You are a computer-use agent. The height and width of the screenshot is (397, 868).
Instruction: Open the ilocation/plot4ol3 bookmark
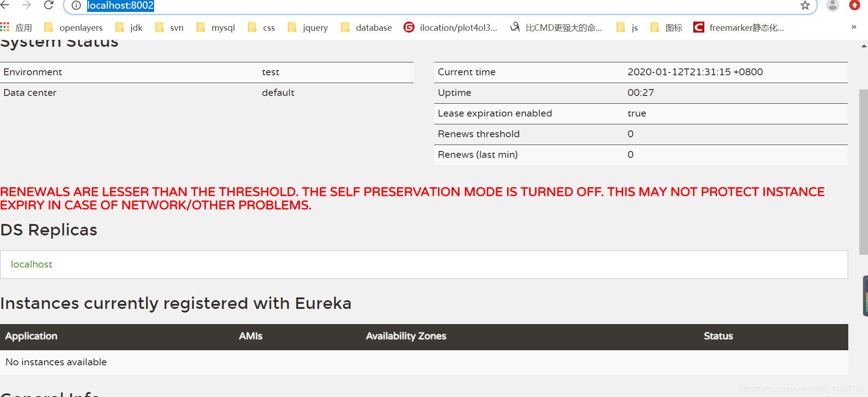[x=450, y=28]
